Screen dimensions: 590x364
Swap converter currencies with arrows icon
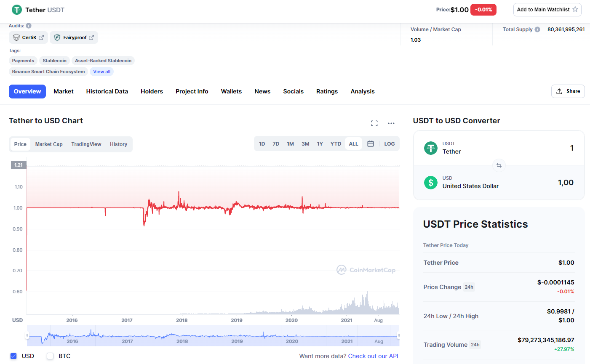499,165
